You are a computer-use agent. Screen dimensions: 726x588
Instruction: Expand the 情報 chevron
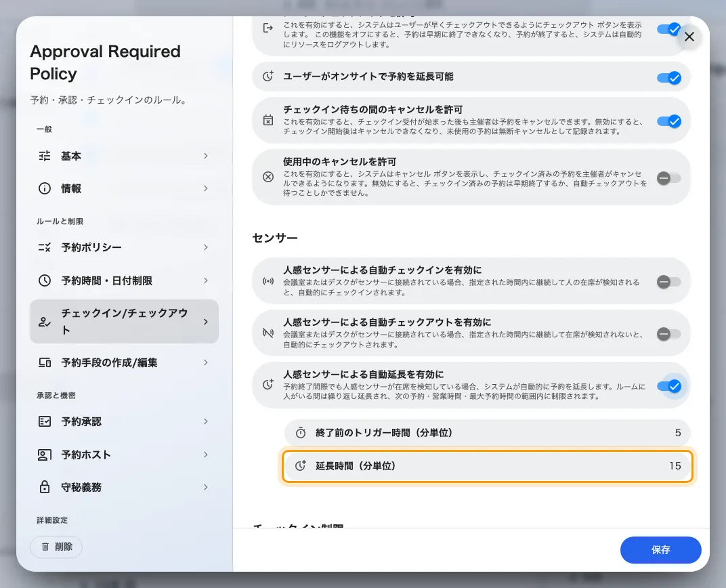click(206, 188)
